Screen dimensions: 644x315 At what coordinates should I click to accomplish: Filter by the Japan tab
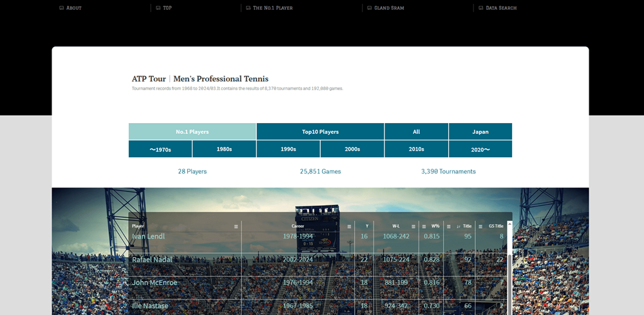(480, 131)
